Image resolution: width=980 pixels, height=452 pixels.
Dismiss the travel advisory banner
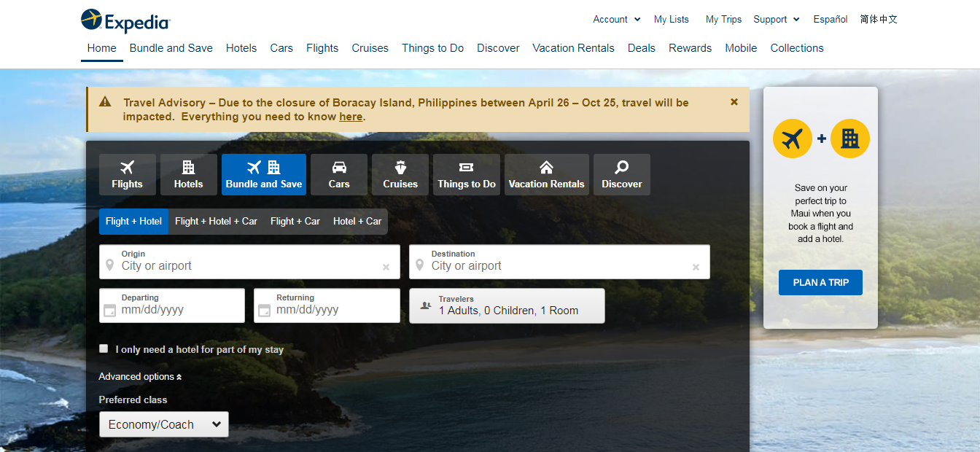pos(734,102)
